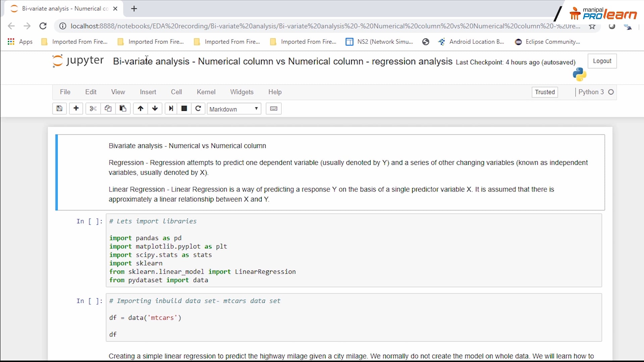This screenshot has height=362, width=644.
Task: Bookmark this page with the star icon
Action: [592, 26]
